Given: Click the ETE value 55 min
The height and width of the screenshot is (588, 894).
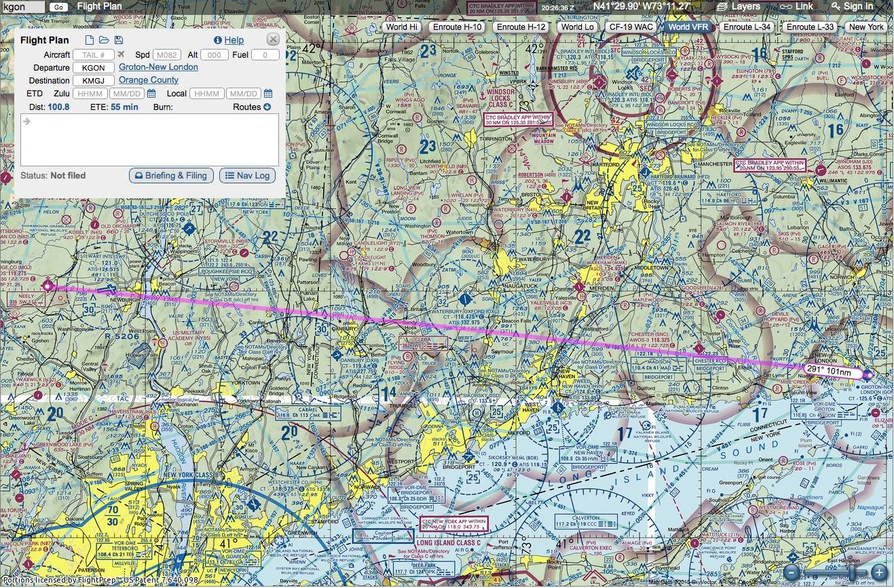Looking at the screenshot, I should tap(124, 107).
